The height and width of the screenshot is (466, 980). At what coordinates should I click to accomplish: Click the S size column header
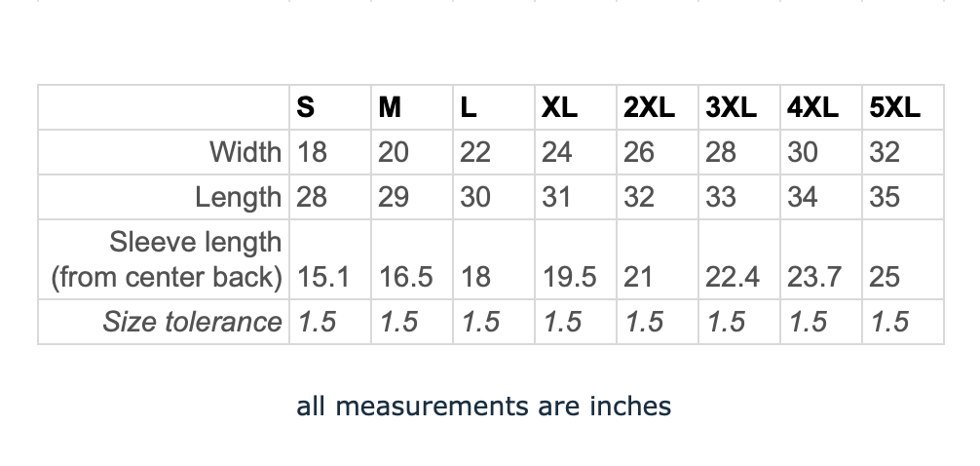click(306, 107)
